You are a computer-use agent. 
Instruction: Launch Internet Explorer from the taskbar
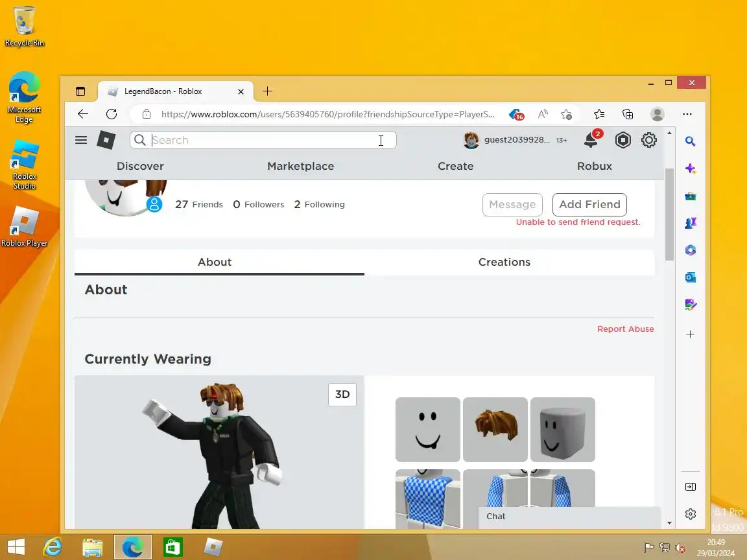pos(53,546)
